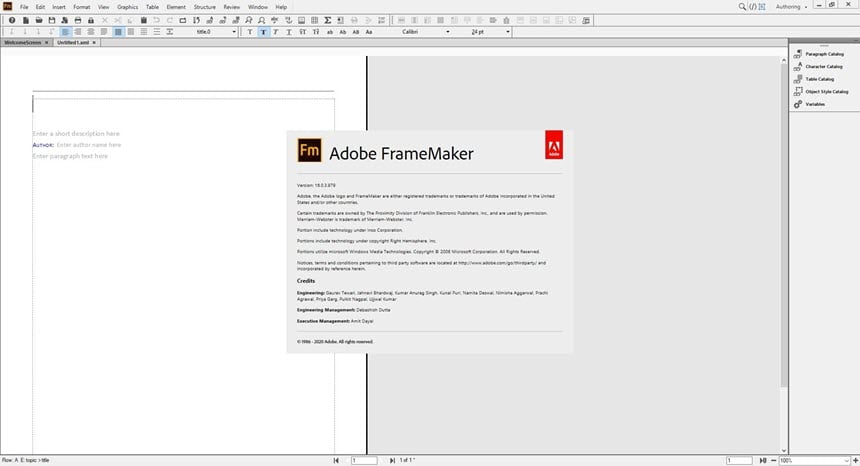Open the Character Catalog panel
Image resolution: width=860 pixels, height=466 pixels.
click(x=824, y=66)
